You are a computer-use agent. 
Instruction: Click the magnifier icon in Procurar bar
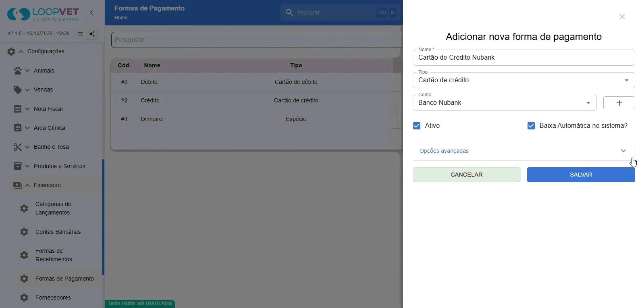tap(289, 12)
